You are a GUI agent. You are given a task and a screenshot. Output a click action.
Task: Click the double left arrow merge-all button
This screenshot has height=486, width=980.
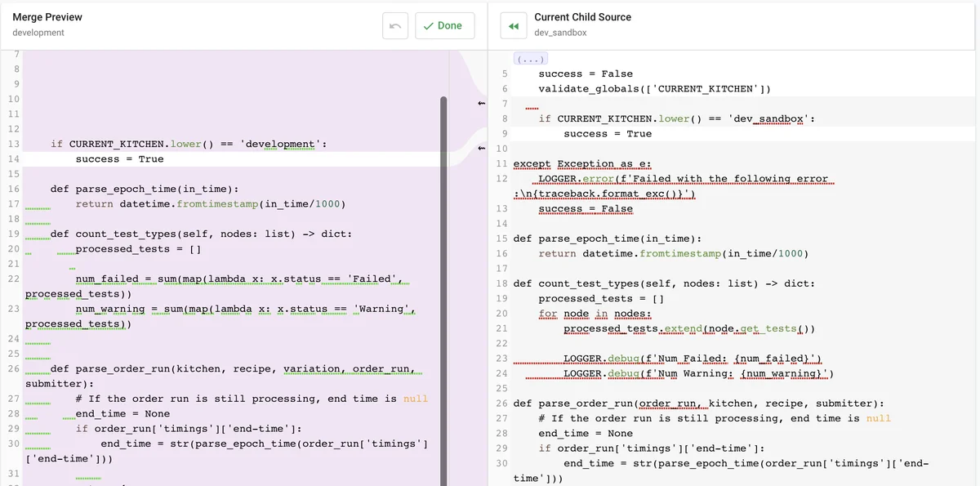click(x=513, y=26)
